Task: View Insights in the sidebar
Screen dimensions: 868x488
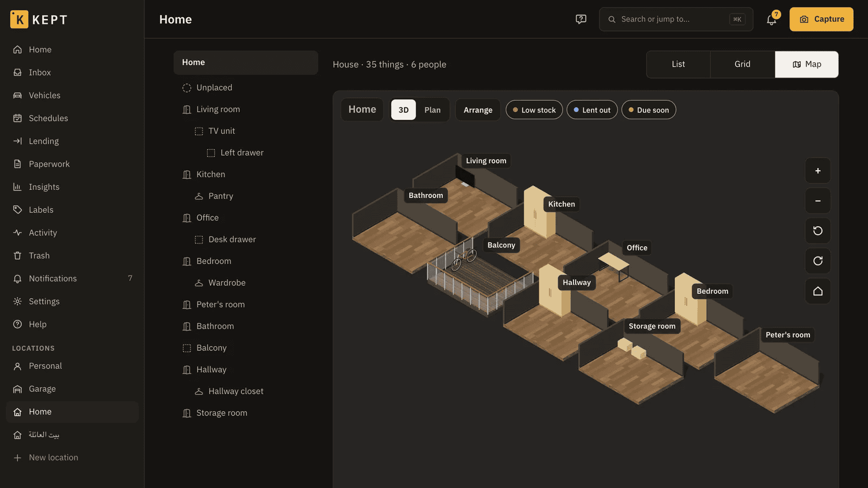Action: pyautogui.click(x=72, y=187)
